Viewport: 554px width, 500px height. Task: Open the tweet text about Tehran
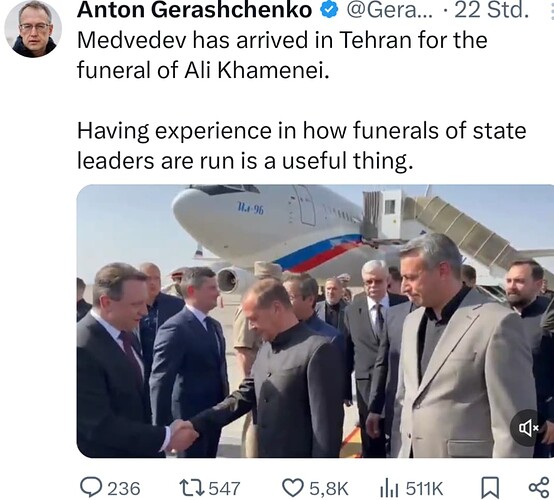(282, 55)
